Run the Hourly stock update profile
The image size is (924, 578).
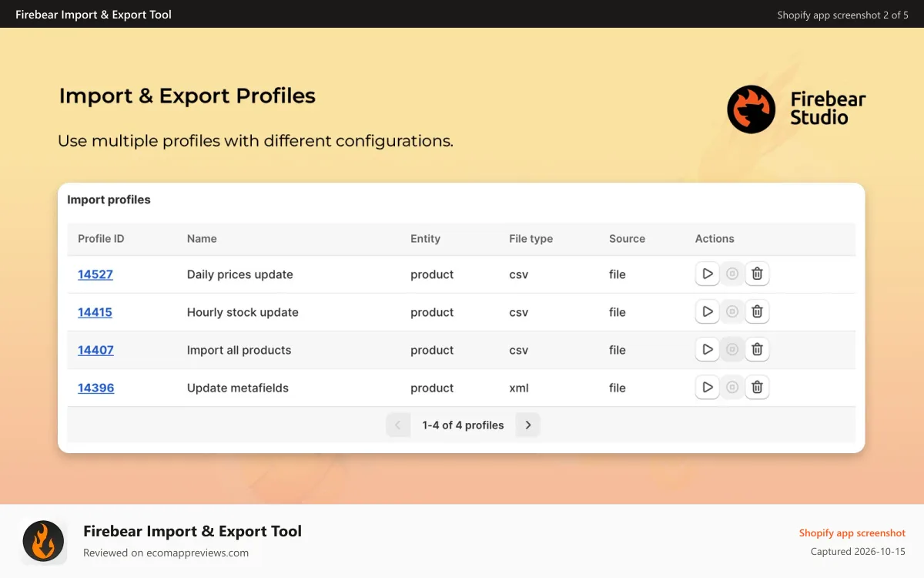707,311
